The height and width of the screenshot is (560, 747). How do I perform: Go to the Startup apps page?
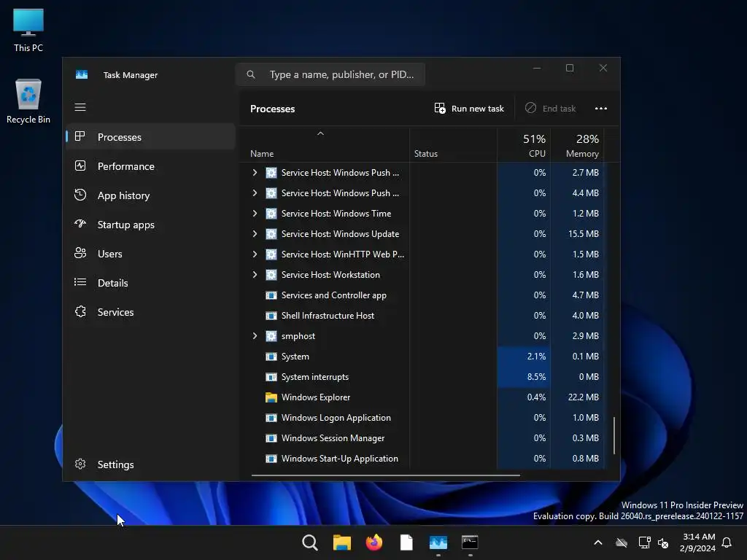150,225
